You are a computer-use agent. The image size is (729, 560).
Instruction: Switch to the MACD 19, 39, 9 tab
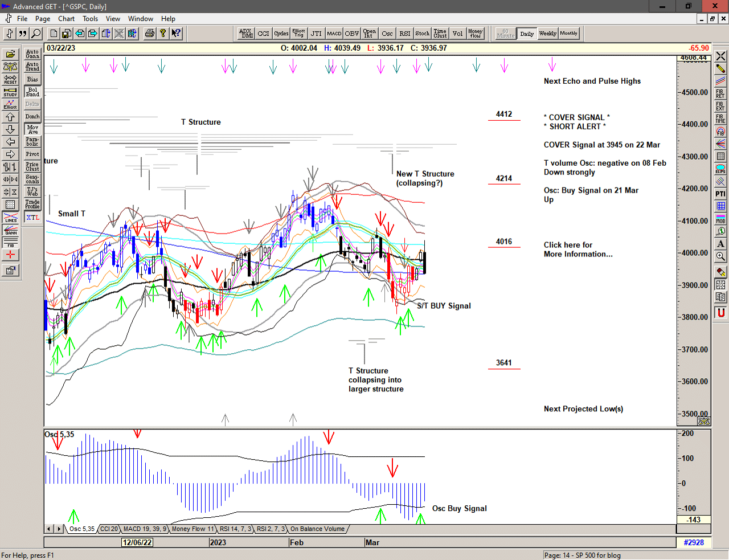(x=145, y=529)
